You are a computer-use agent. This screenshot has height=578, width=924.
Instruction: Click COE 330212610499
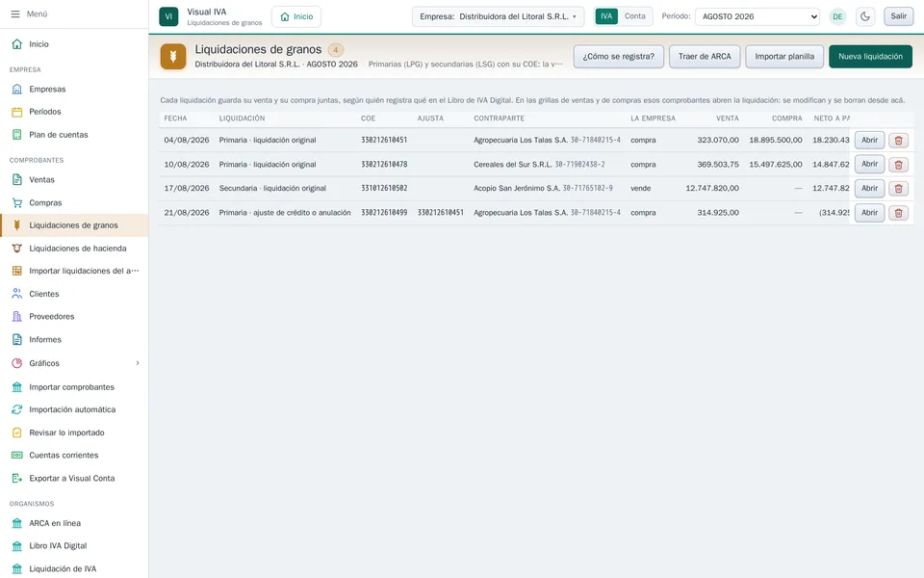click(384, 213)
